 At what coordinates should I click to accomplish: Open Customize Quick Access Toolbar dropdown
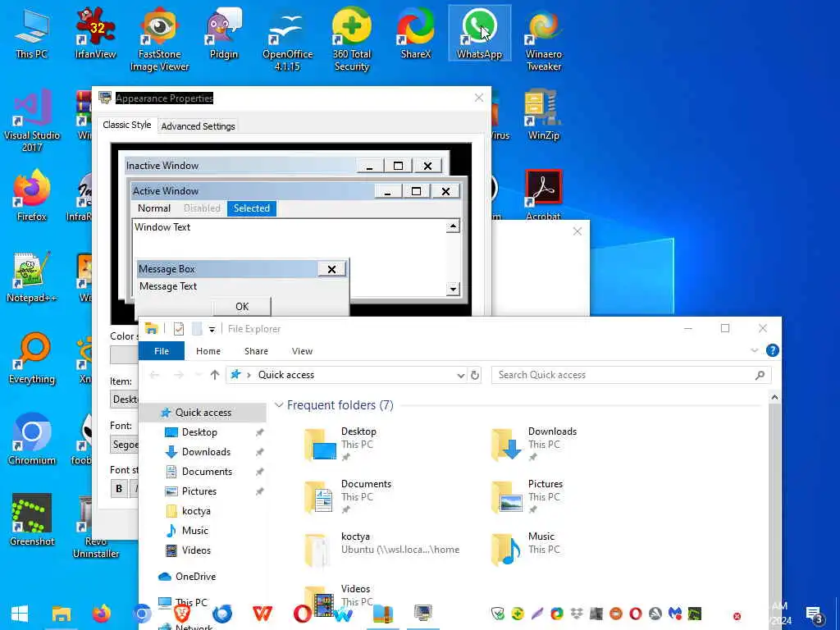tap(212, 330)
